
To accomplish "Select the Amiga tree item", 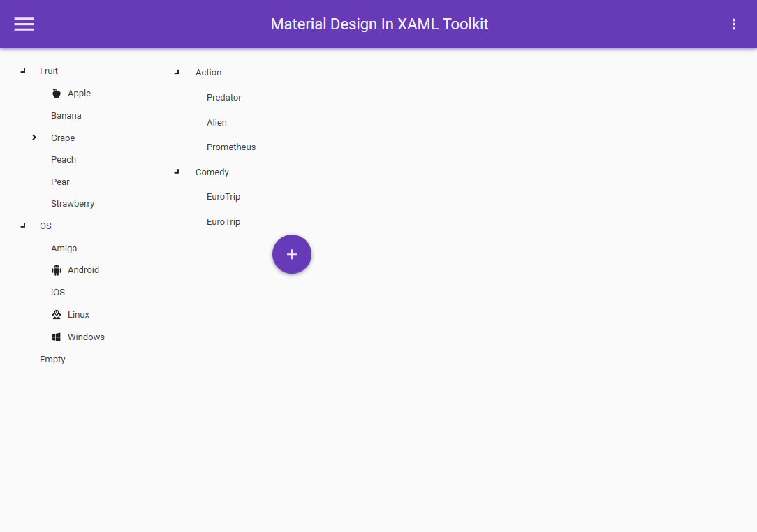I will 64,248.
